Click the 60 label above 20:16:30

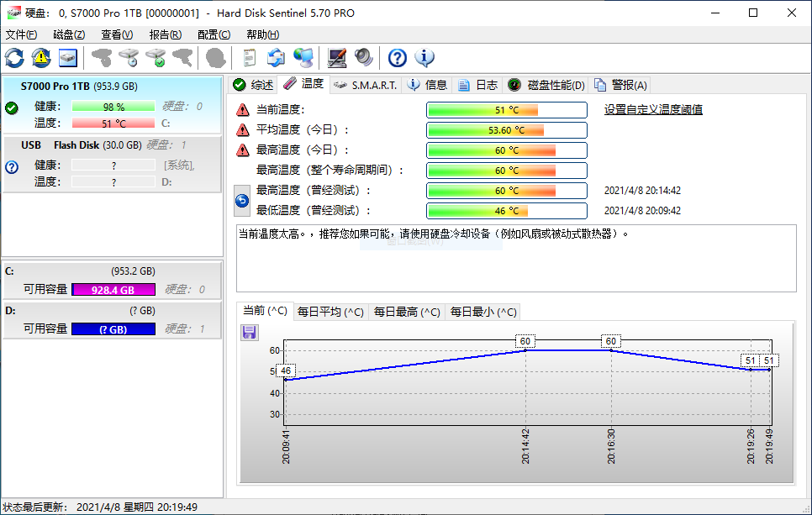(x=611, y=341)
